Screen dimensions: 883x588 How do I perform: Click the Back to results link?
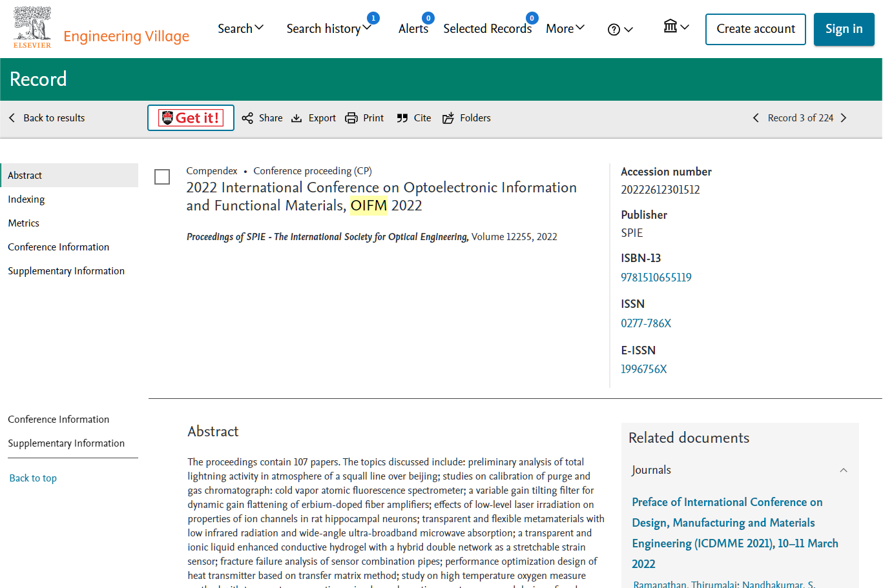(54, 118)
